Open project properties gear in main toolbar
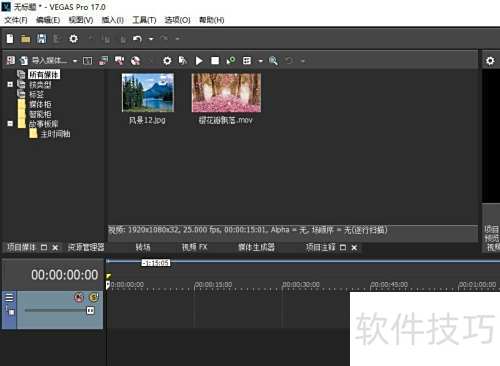The image size is (500, 366). (73, 39)
